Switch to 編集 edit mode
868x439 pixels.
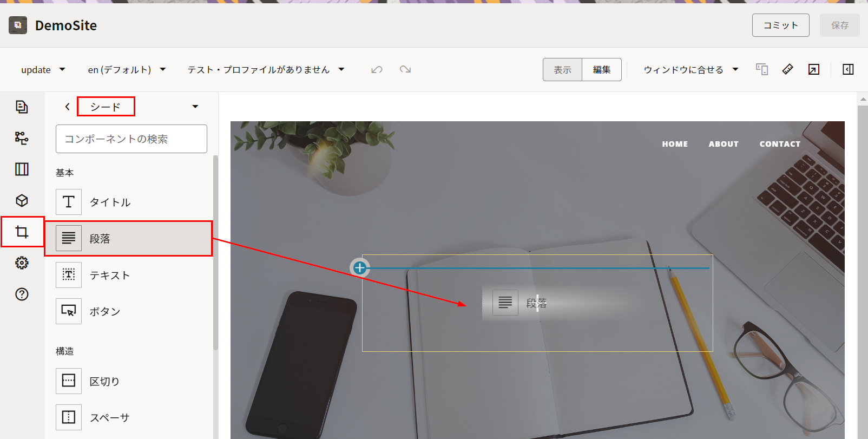(602, 69)
